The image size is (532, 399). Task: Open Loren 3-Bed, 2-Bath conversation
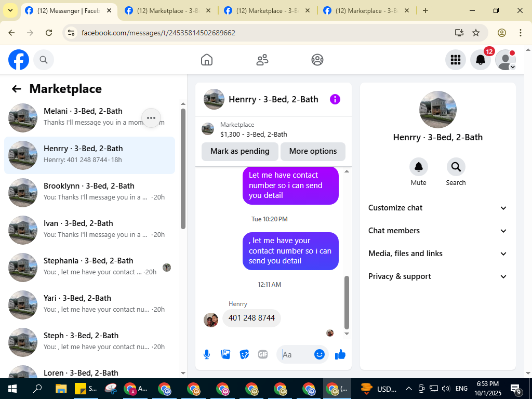pyautogui.click(x=89, y=371)
